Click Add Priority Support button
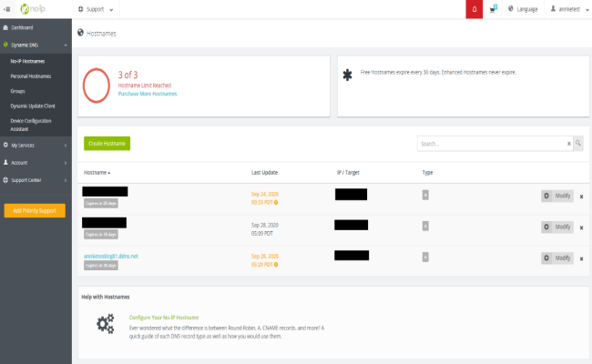This screenshot has width=592, height=364. pyautogui.click(x=35, y=210)
